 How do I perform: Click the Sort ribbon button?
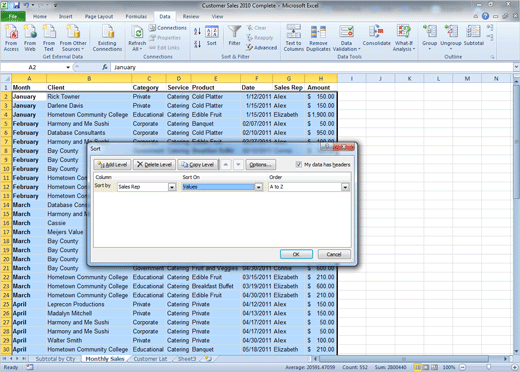point(212,36)
